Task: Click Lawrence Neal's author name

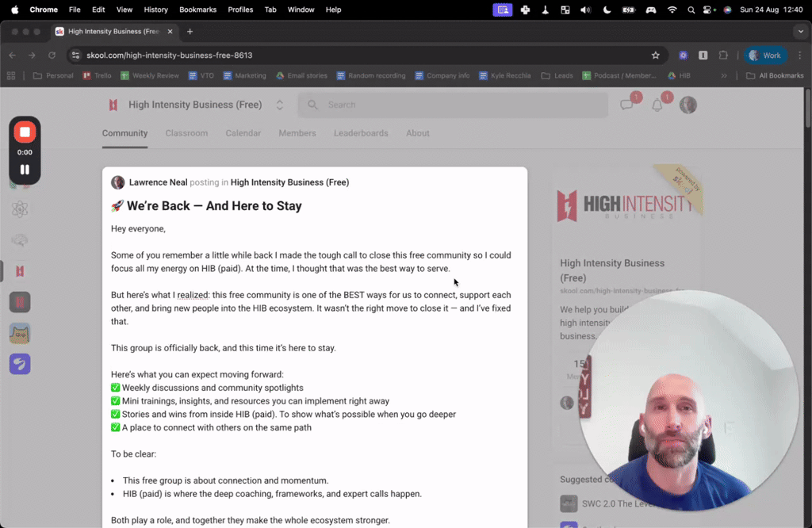Action: coord(158,182)
